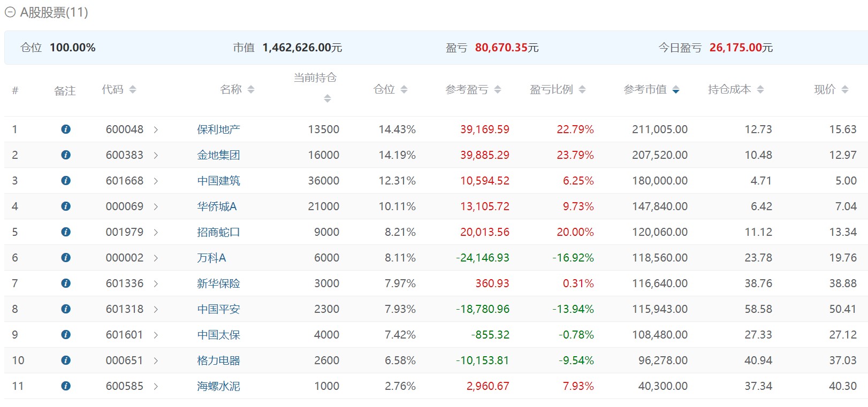
Task: Click the info icon for 格力电器
Action: click(x=66, y=360)
